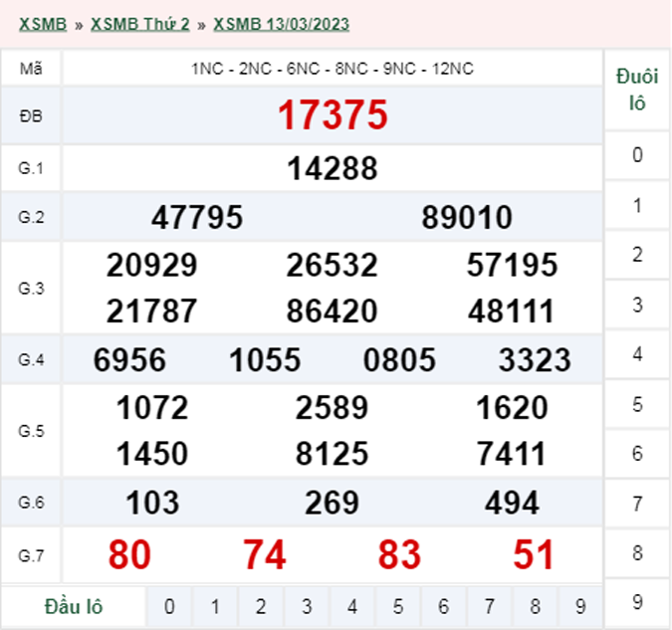This screenshot has width=672, height=630.
Task: Click the G.7 red number 51
Action: [x=534, y=555]
